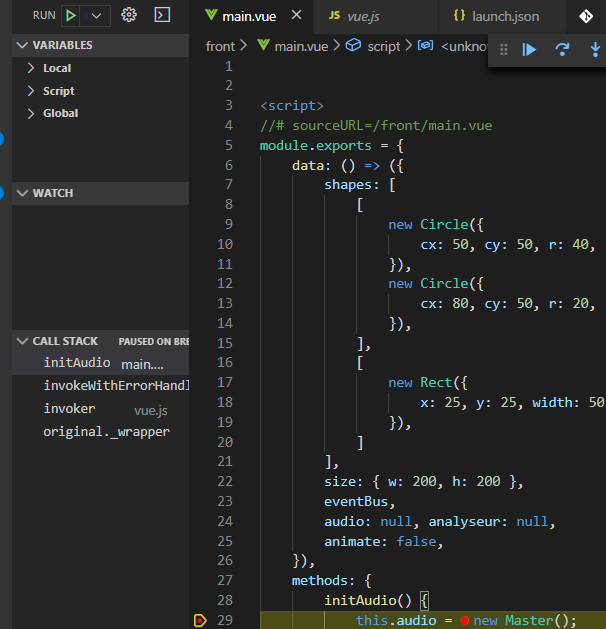Click the Step Into arrow icon
Viewport: 606px width, 629px height.
pos(596,49)
